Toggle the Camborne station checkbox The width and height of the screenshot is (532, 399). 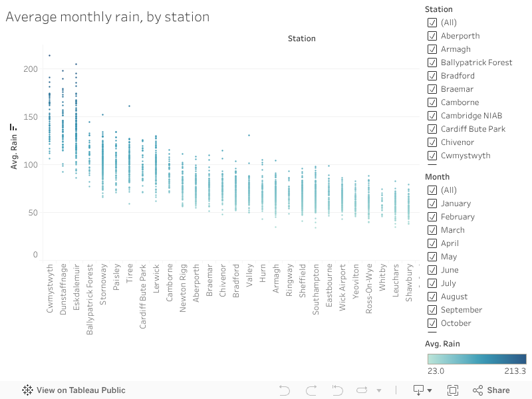click(432, 102)
